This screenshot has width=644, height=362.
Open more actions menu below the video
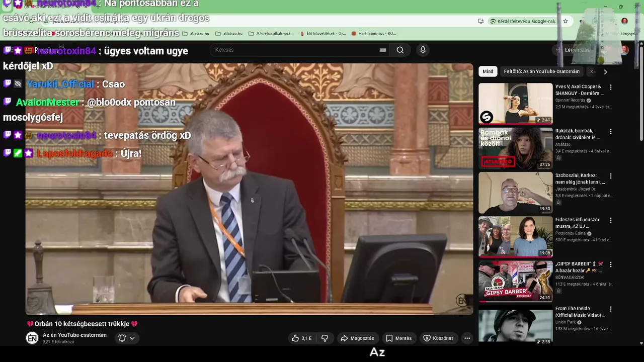click(x=467, y=338)
